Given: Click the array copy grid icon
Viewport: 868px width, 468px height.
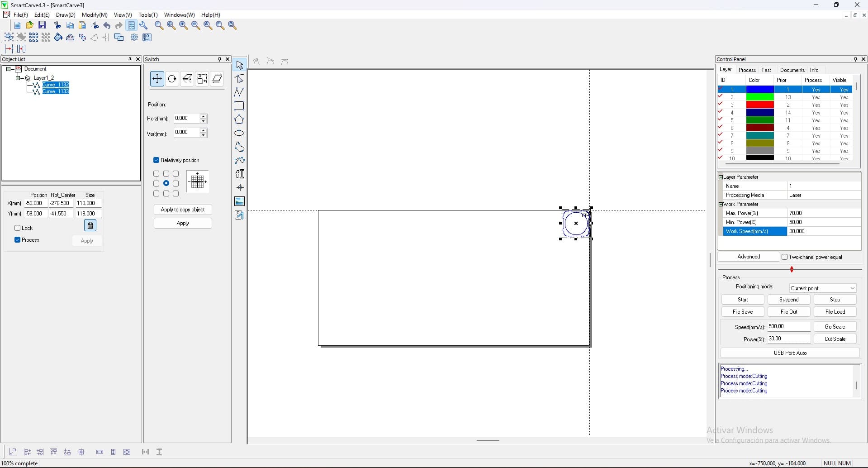Looking at the screenshot, I should point(34,37).
